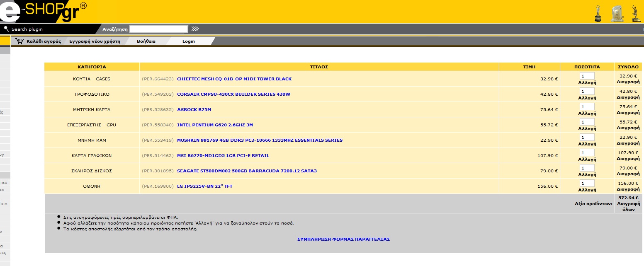
Task: Click the Search plugin label
Action: point(27,29)
